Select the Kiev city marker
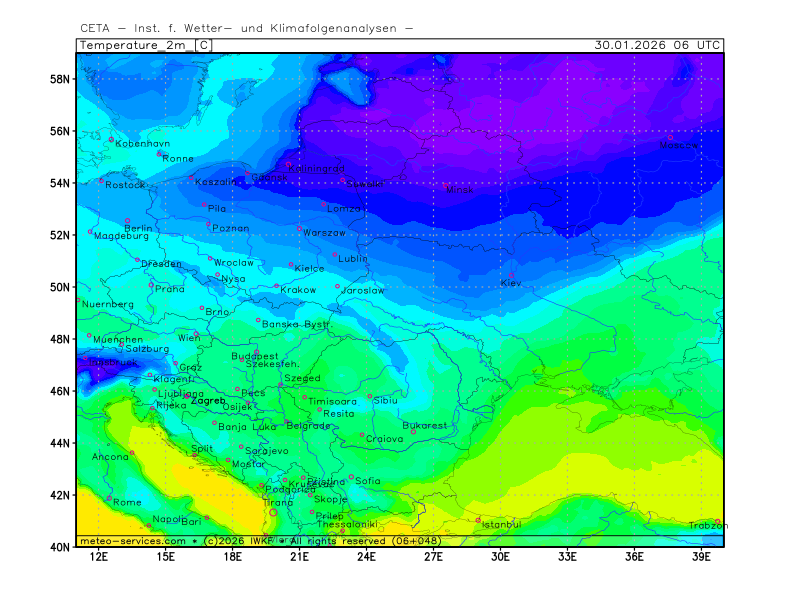Screen dimensions: 800x600 511,275
